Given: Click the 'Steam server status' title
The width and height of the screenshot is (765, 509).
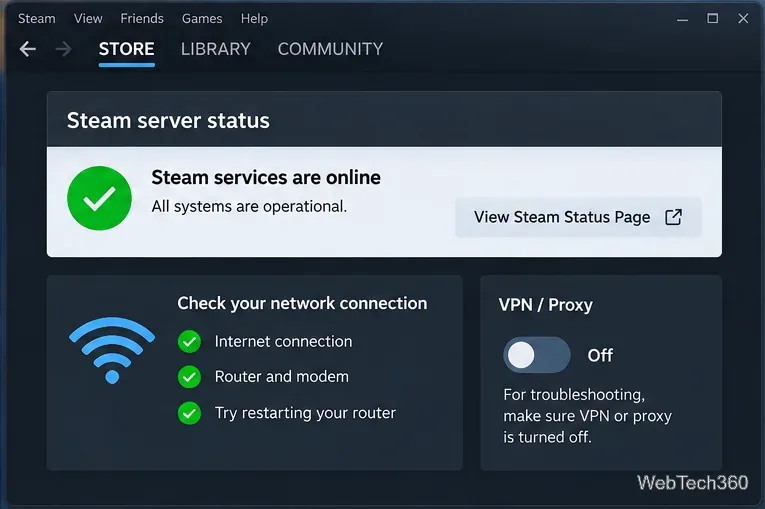Looking at the screenshot, I should pyautogui.click(x=168, y=121).
